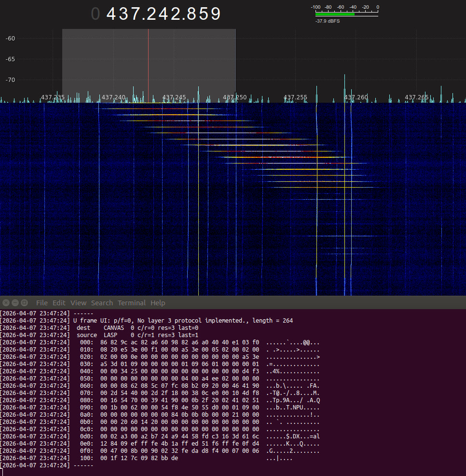Click the green signal strength meter bar
The height and width of the screenshot is (476, 466).
pos(335,14)
